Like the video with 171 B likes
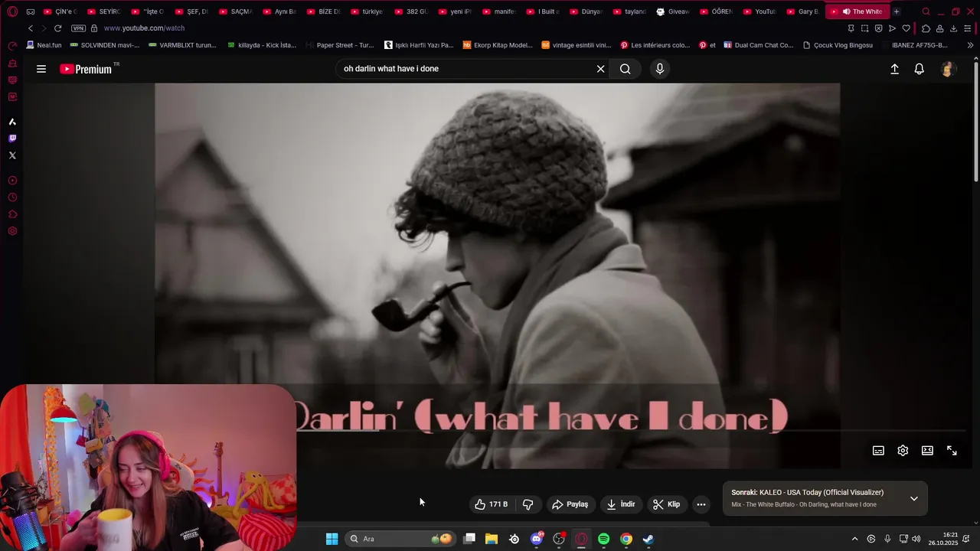 [x=491, y=504]
